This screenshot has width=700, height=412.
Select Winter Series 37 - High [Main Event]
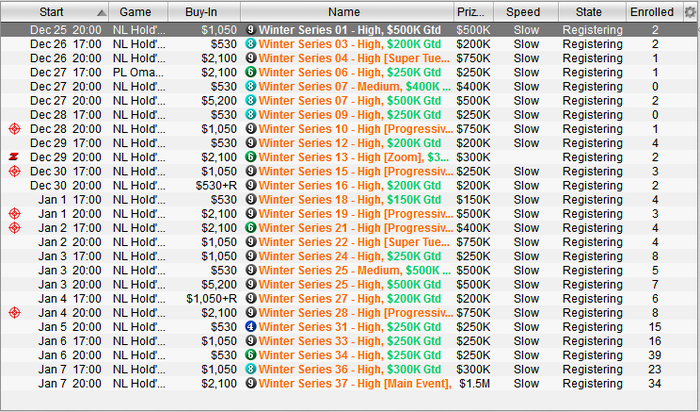coord(350,383)
